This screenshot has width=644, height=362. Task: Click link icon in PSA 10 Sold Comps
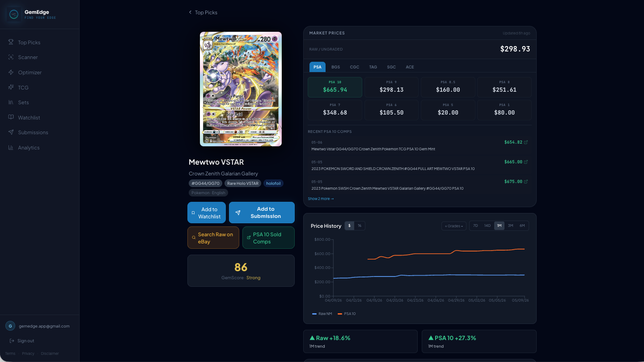click(x=249, y=238)
